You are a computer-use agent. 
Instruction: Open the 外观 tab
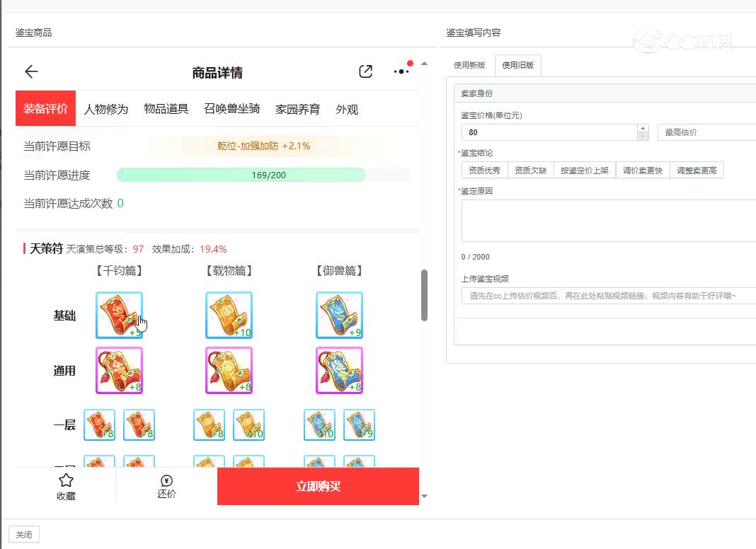click(x=347, y=109)
